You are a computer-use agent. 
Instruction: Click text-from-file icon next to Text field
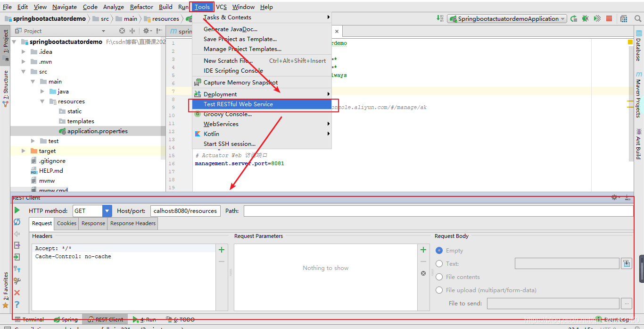coord(627,263)
